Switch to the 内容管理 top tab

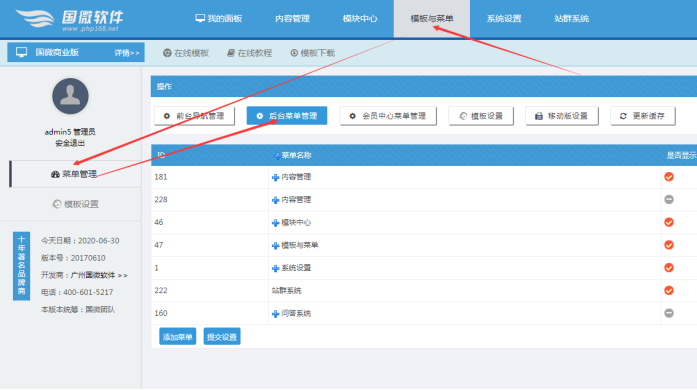pos(292,19)
